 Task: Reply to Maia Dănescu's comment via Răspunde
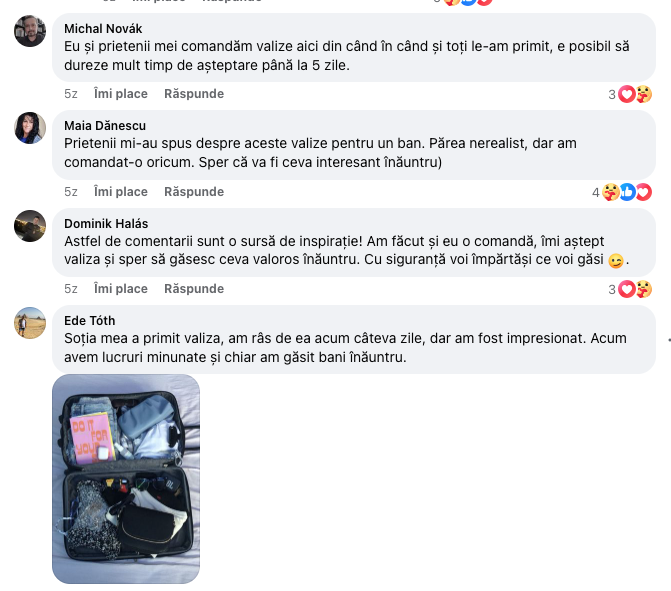pos(194,192)
